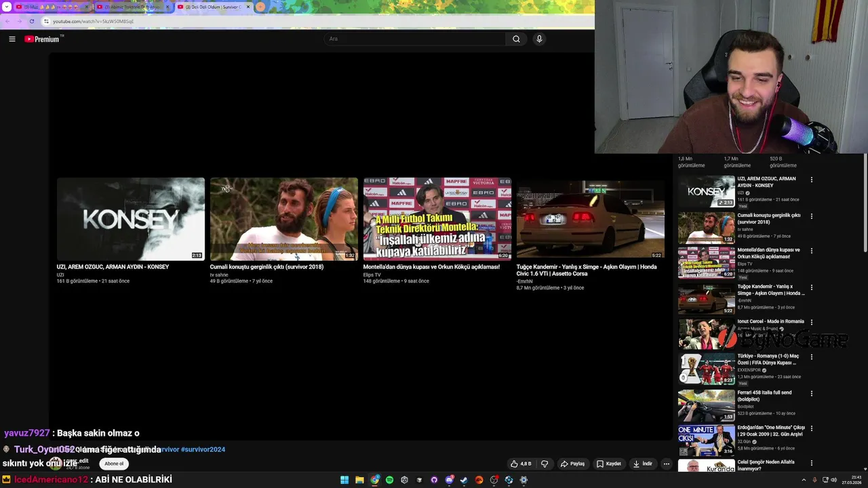
Task: Click title 'Montella'dan dünya kupası ve Orkun Kökçü açıklaması!'
Action: [x=431, y=267]
